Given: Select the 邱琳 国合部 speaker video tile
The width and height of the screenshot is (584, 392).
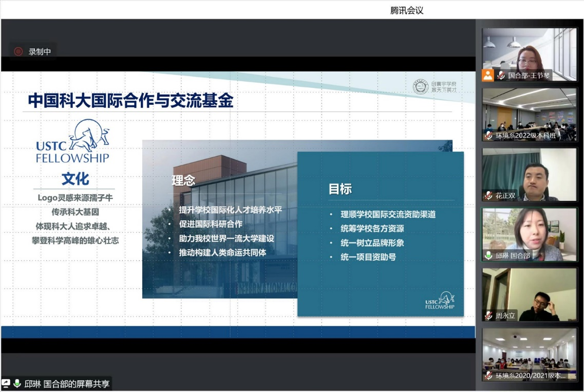Looking at the screenshot, I should pos(529,234).
